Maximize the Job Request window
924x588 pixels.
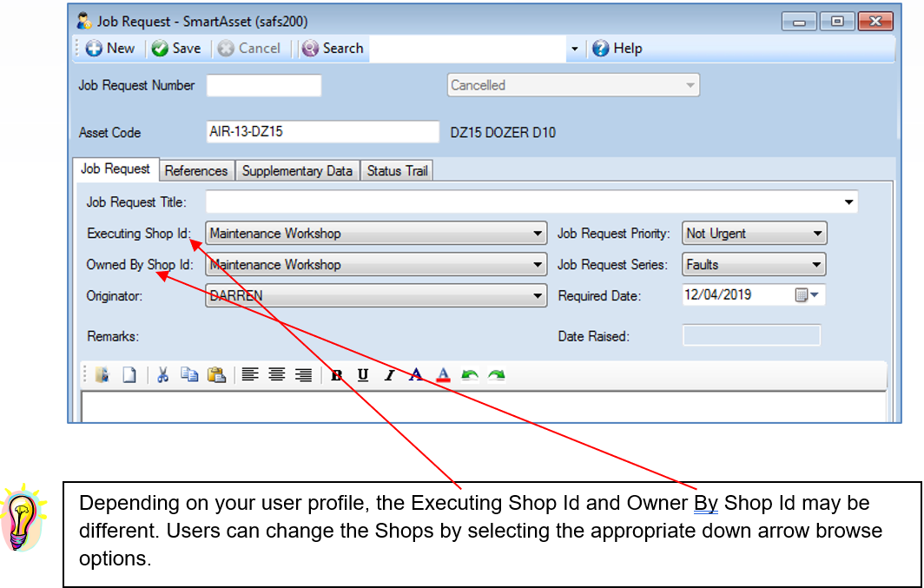click(x=837, y=22)
